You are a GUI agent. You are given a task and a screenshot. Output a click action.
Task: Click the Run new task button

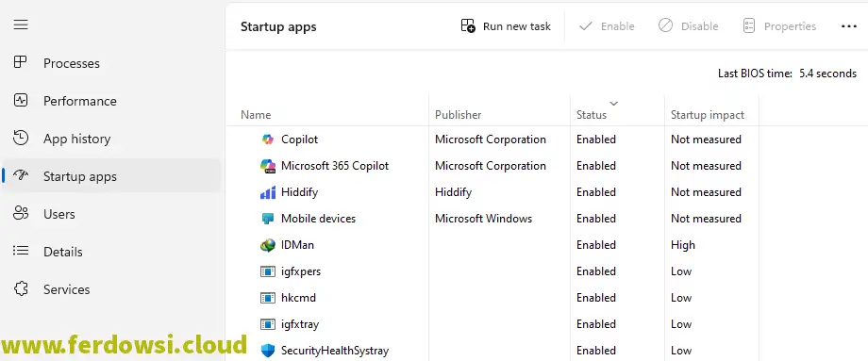pyautogui.click(x=506, y=26)
